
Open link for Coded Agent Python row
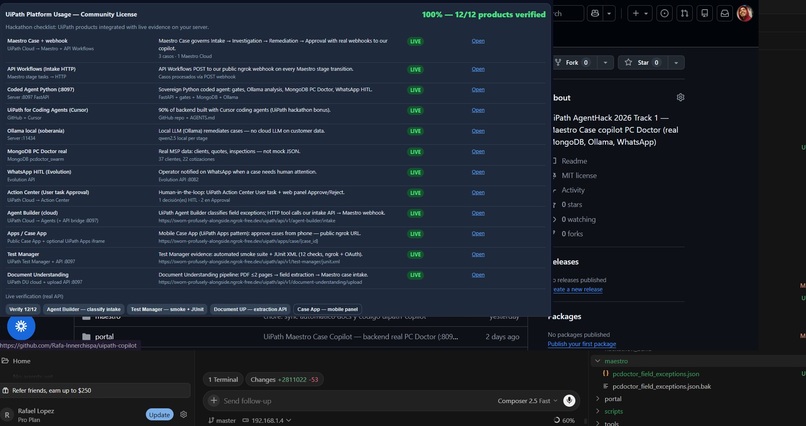pyautogui.click(x=478, y=89)
